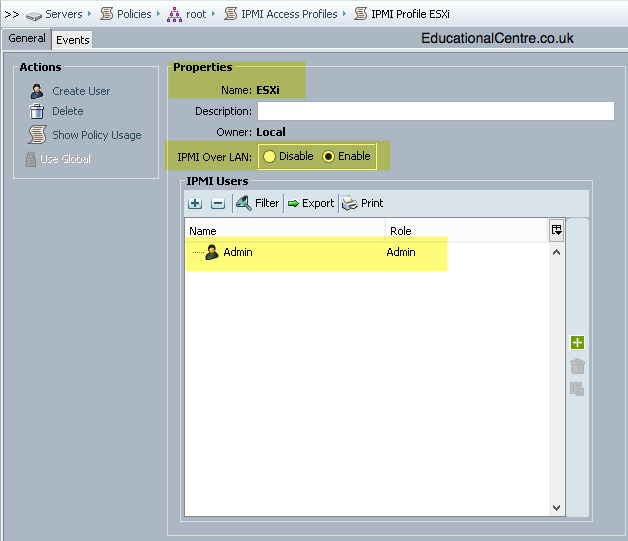Open Show Policy Usage
The width and height of the screenshot is (628, 541).
tap(97, 135)
